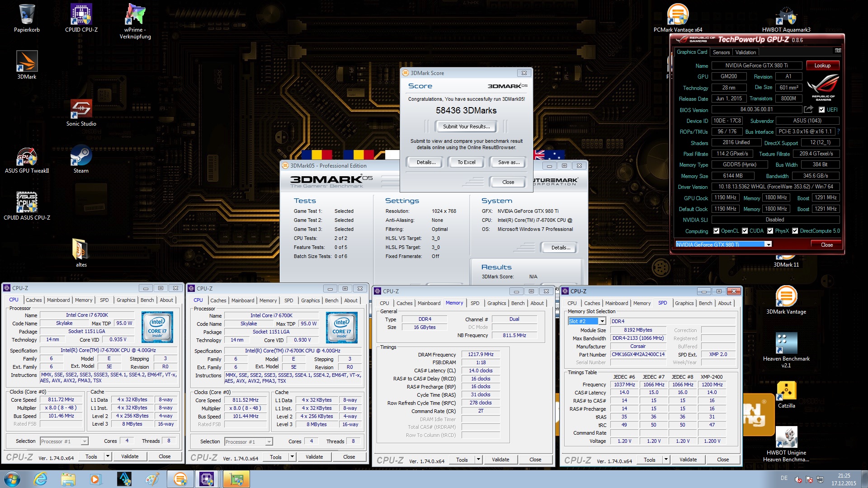Click the Close button at GPU-Z bottom
The width and height of the screenshot is (868, 488).
pos(827,244)
